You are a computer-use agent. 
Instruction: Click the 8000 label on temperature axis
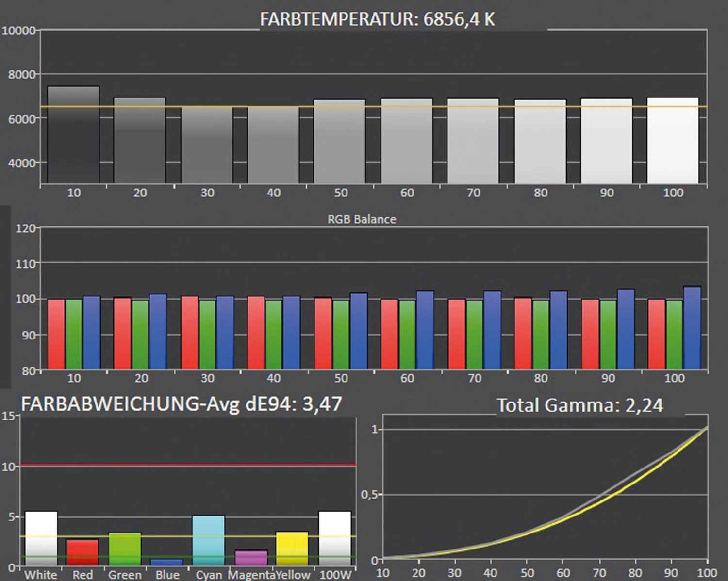[x=22, y=75]
